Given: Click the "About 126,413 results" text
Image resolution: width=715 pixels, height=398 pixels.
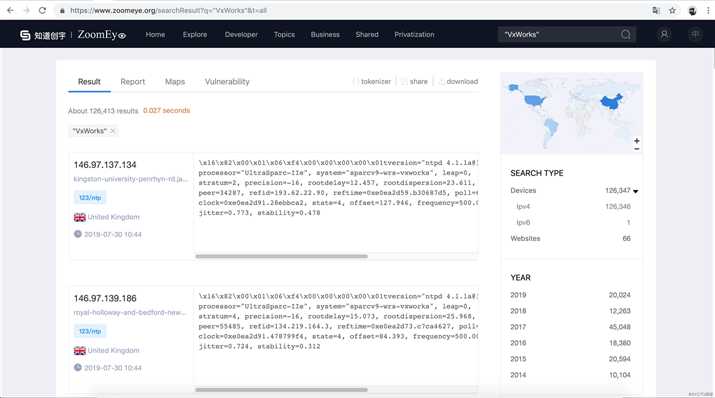Looking at the screenshot, I should 103,111.
